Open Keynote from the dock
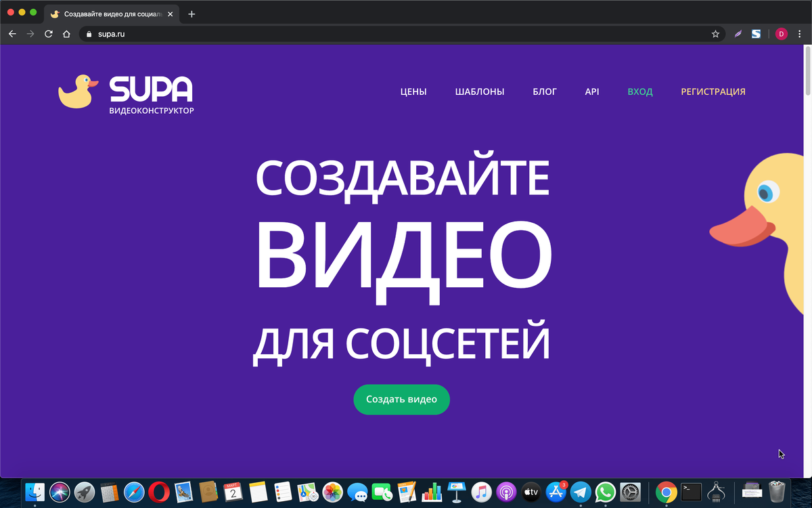The height and width of the screenshot is (508, 812). click(x=457, y=492)
